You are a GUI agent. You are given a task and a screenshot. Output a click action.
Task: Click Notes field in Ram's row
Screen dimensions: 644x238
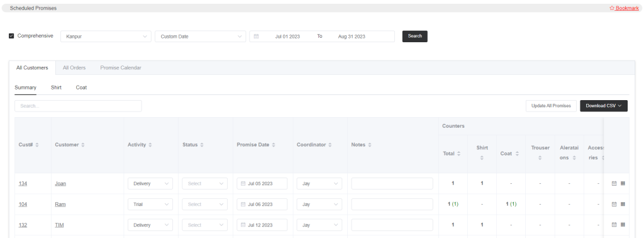[392, 204]
